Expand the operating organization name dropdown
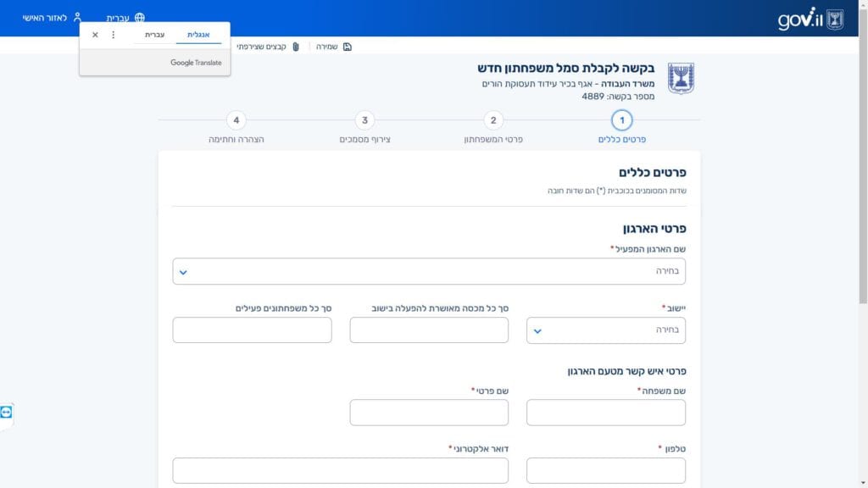Viewport: 868px width, 488px height. pyautogui.click(x=429, y=272)
